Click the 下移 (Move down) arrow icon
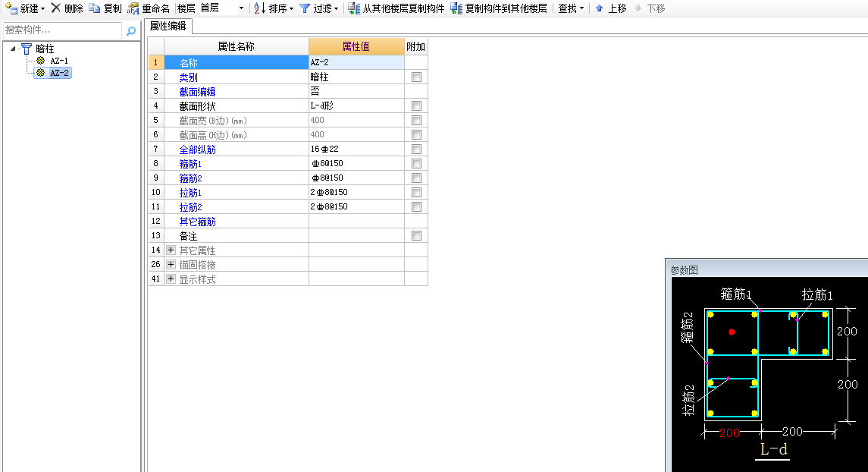This screenshot has width=868, height=472. click(638, 8)
